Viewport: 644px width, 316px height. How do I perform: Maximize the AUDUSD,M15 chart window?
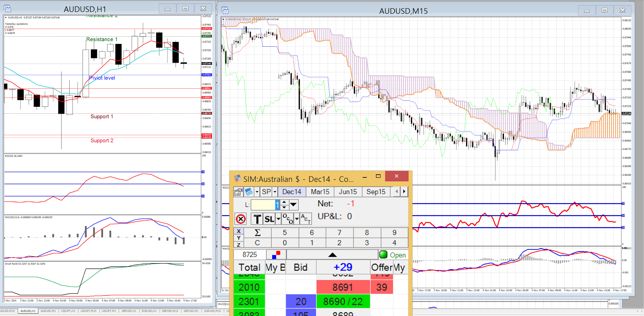click(605, 10)
